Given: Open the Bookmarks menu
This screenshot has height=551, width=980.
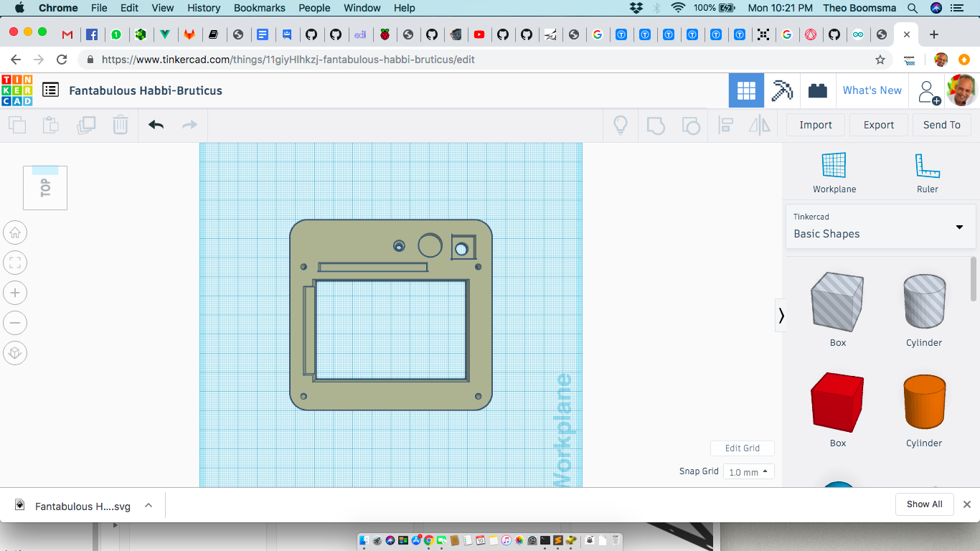Looking at the screenshot, I should tap(260, 8).
